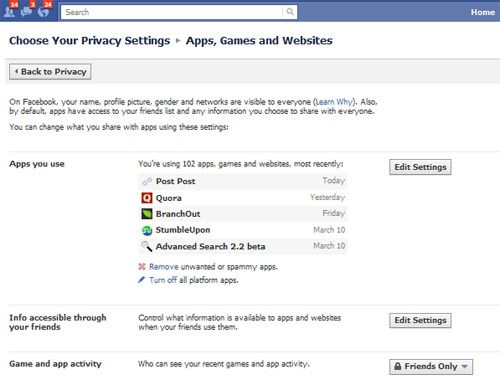This screenshot has height=390, width=500.
Task: Go to Home in top bar
Action: [483, 12]
